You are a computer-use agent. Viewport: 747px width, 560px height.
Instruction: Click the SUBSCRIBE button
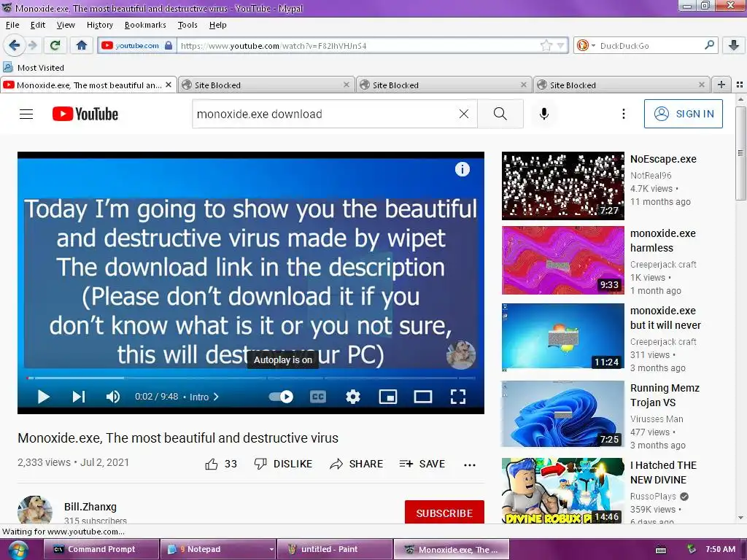point(444,513)
